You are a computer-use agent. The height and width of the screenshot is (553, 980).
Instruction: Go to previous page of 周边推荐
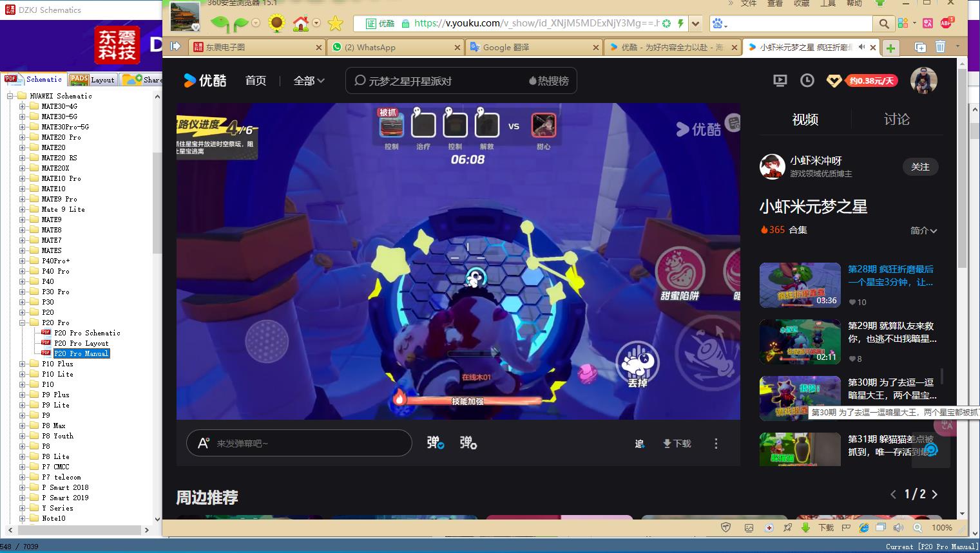coord(893,494)
